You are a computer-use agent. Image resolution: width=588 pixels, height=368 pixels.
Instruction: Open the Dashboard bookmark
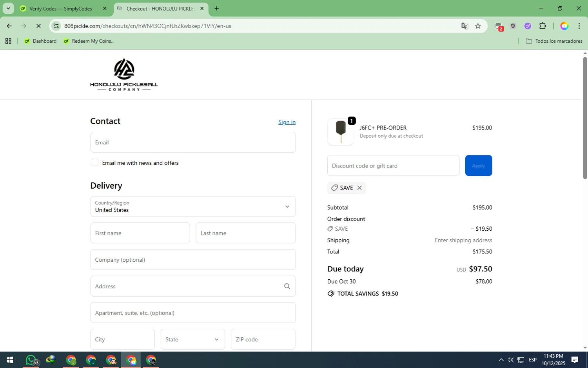pos(40,41)
